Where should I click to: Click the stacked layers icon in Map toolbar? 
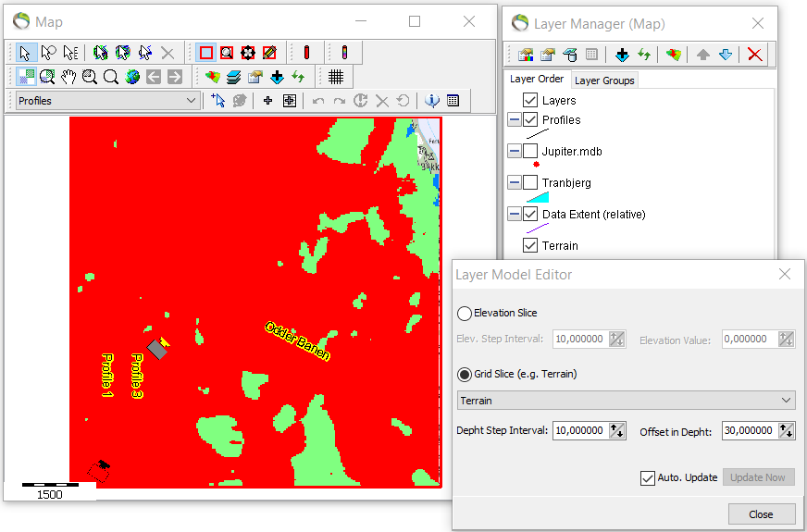[233, 77]
